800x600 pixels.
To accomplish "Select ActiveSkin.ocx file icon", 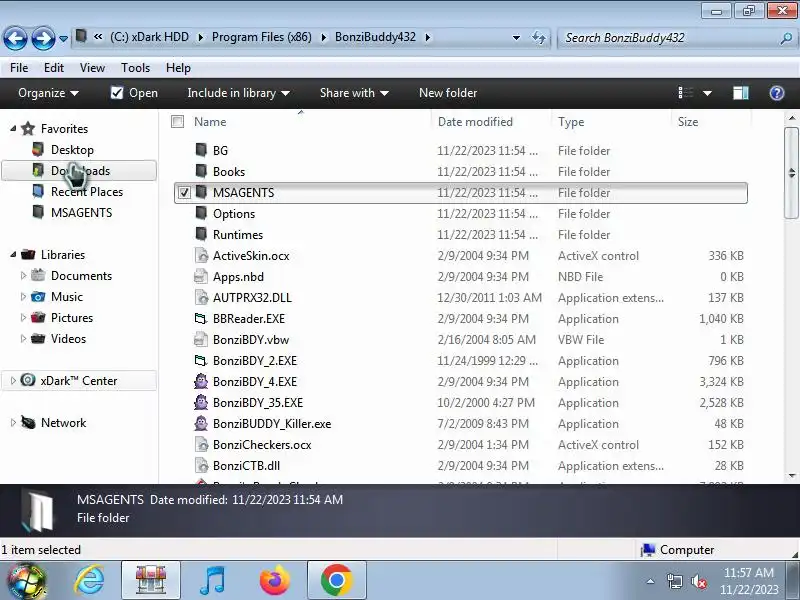I will 202,255.
